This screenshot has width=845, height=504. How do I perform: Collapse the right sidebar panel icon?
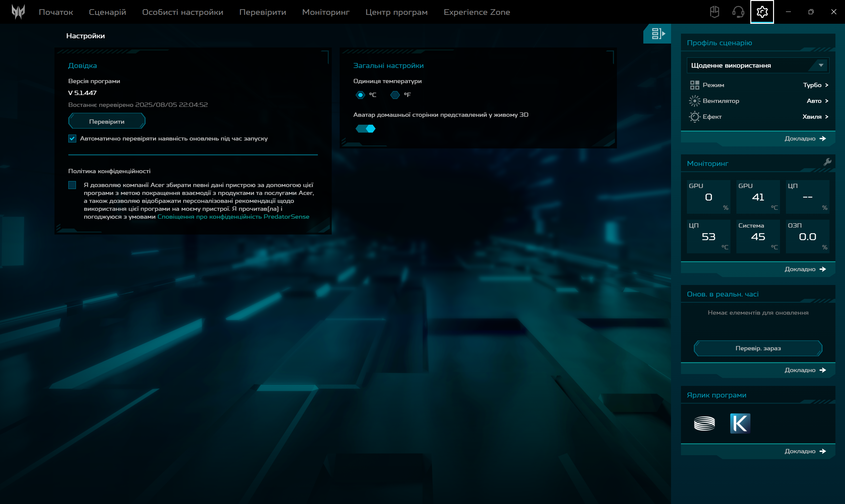coord(657,34)
